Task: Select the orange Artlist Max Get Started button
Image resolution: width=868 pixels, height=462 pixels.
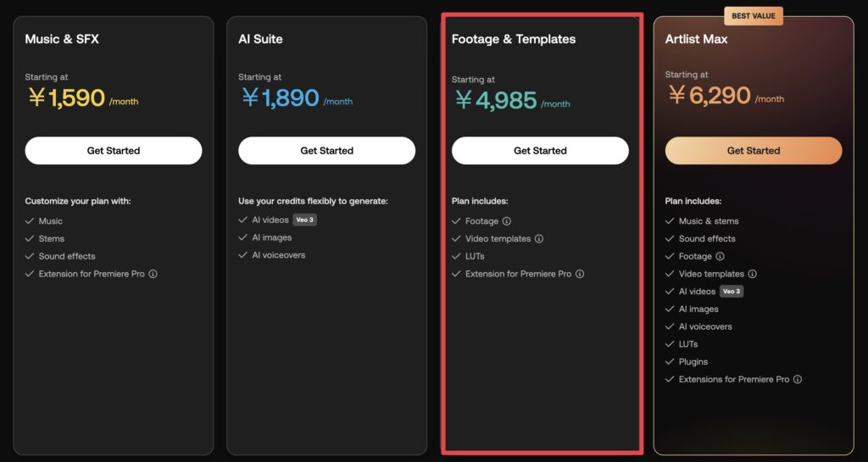Action: point(754,151)
